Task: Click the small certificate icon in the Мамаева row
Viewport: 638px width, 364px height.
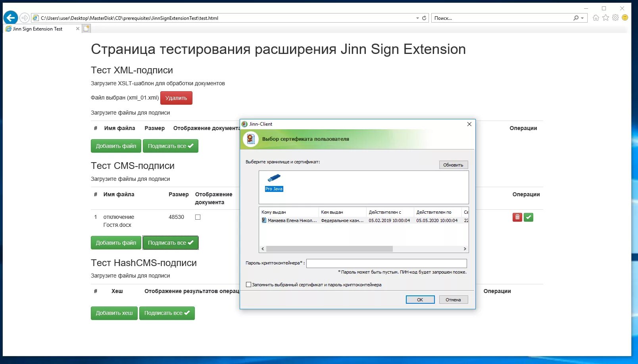Action: pyautogui.click(x=264, y=220)
